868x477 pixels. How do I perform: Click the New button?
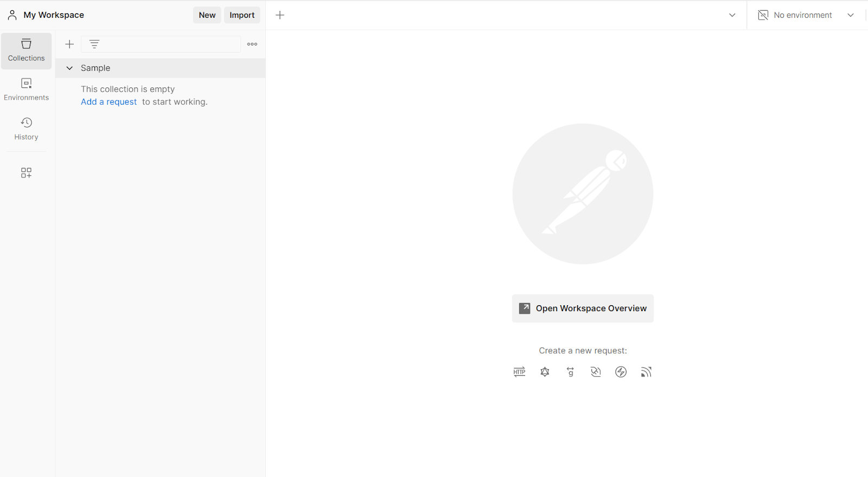[x=207, y=15]
